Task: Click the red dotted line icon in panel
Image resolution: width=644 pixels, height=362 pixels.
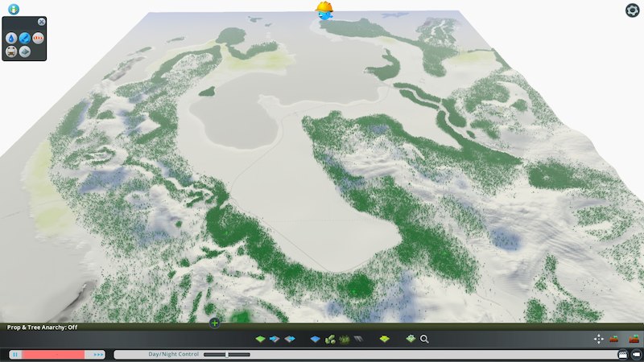Action: pos(38,38)
